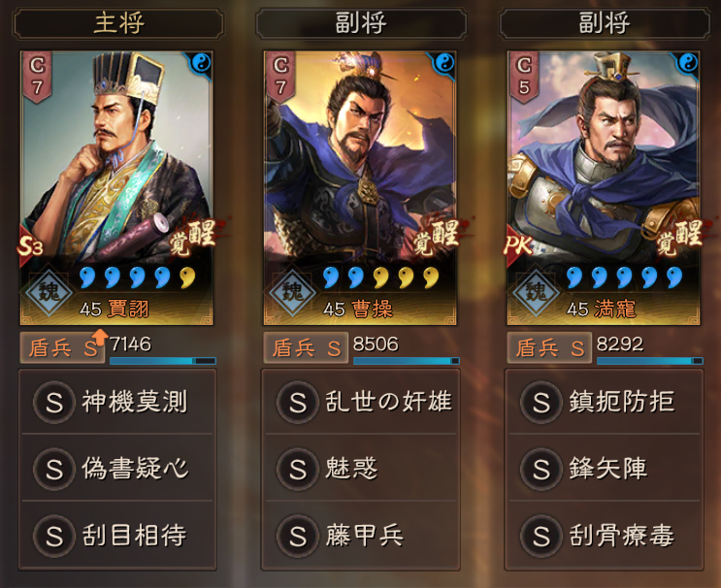The image size is (721, 588).
Task: Tap the 魏 faction emblem on 満寵's card
Action: [537, 292]
